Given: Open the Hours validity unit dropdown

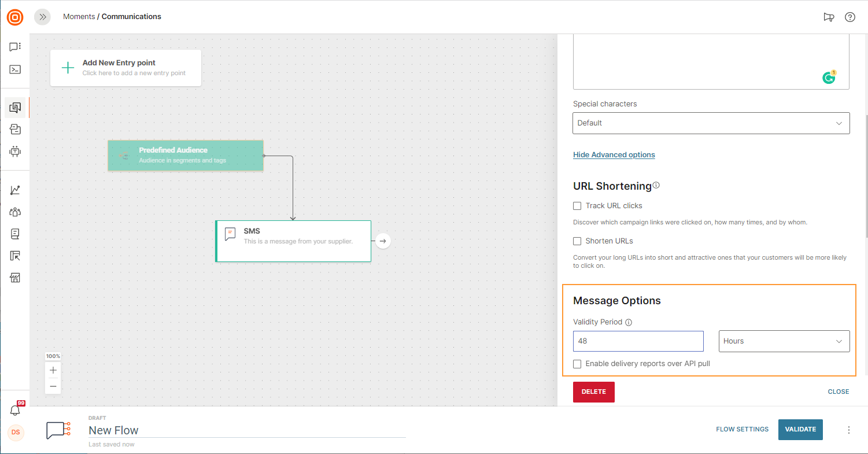Looking at the screenshot, I should tap(784, 341).
